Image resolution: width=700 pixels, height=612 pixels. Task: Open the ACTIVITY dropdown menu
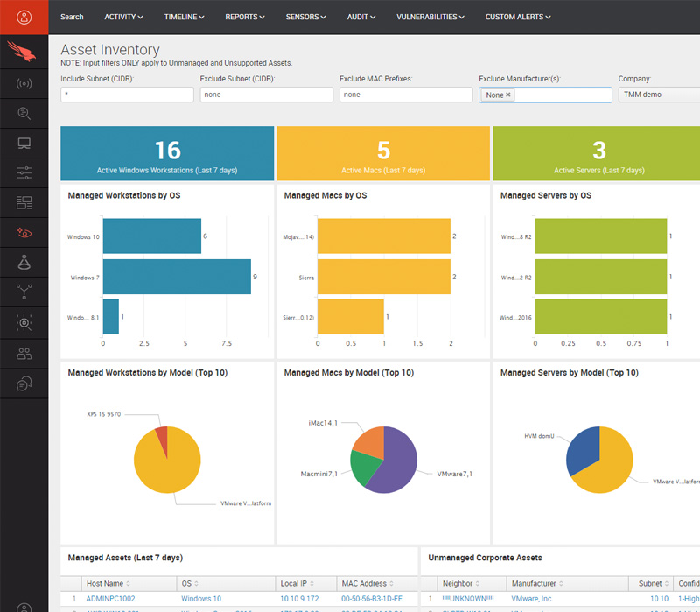point(122,17)
